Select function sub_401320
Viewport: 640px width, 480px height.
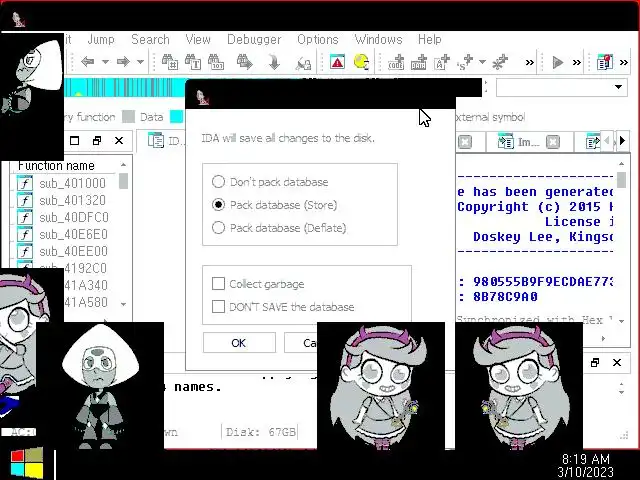[x=72, y=200]
